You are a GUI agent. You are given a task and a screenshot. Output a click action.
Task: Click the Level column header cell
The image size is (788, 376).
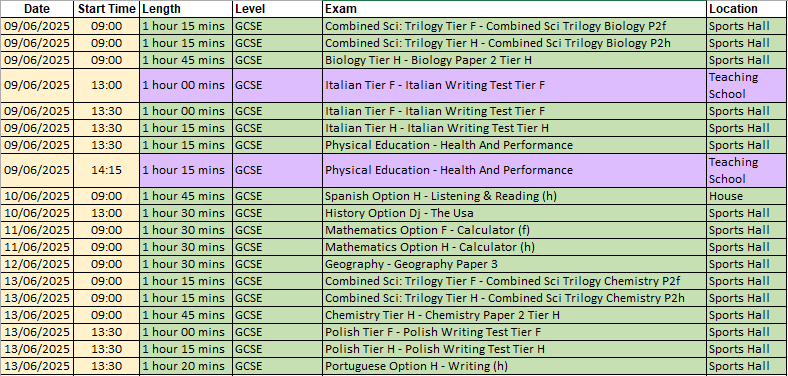(x=277, y=9)
